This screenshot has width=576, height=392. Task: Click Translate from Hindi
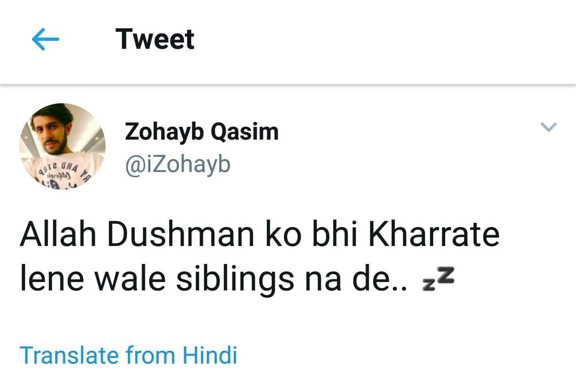[x=128, y=355]
